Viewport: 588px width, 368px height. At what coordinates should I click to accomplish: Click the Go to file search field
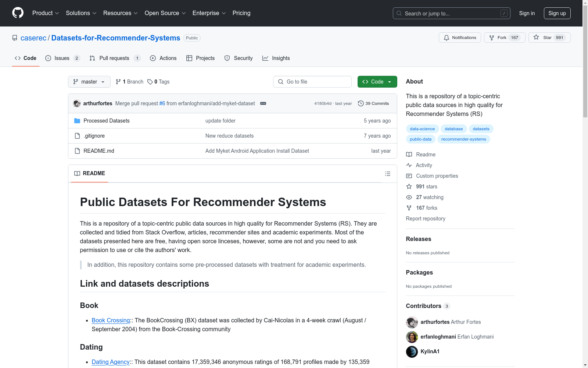pyautogui.click(x=312, y=82)
